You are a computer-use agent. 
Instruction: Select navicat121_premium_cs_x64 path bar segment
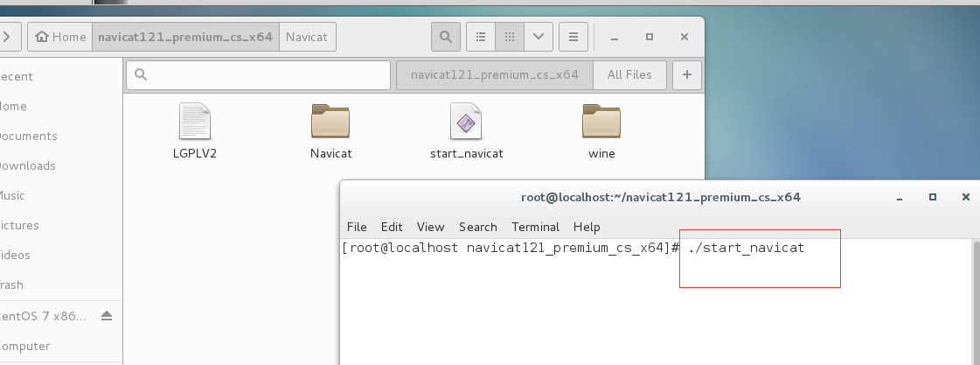point(185,37)
